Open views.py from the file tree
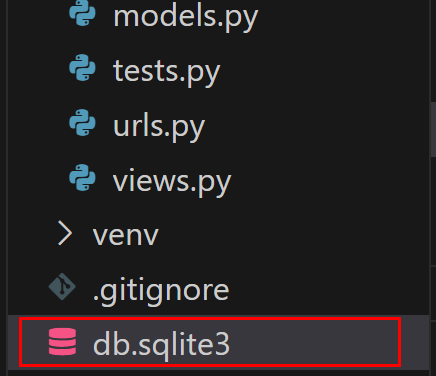 172,181
